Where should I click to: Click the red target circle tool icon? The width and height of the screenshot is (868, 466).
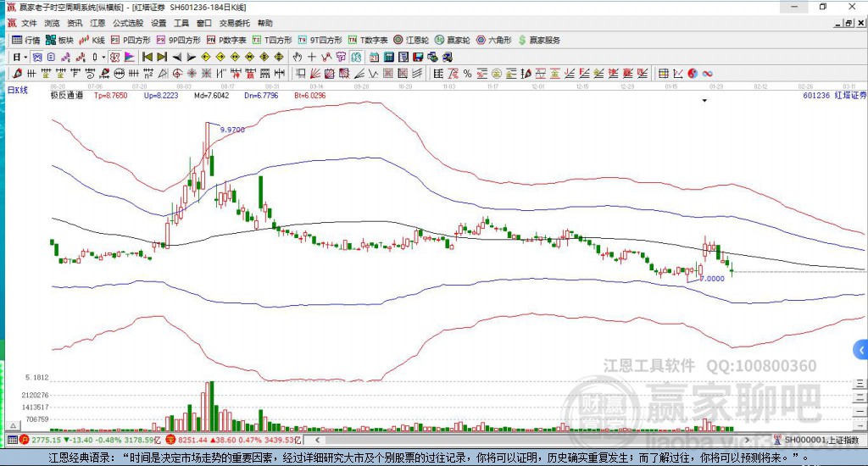coord(177,74)
